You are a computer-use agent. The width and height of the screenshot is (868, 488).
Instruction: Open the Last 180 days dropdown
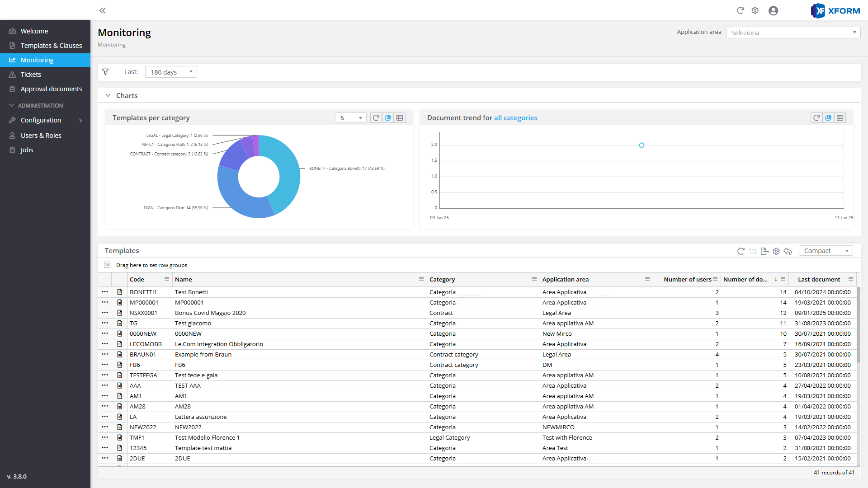(x=171, y=72)
